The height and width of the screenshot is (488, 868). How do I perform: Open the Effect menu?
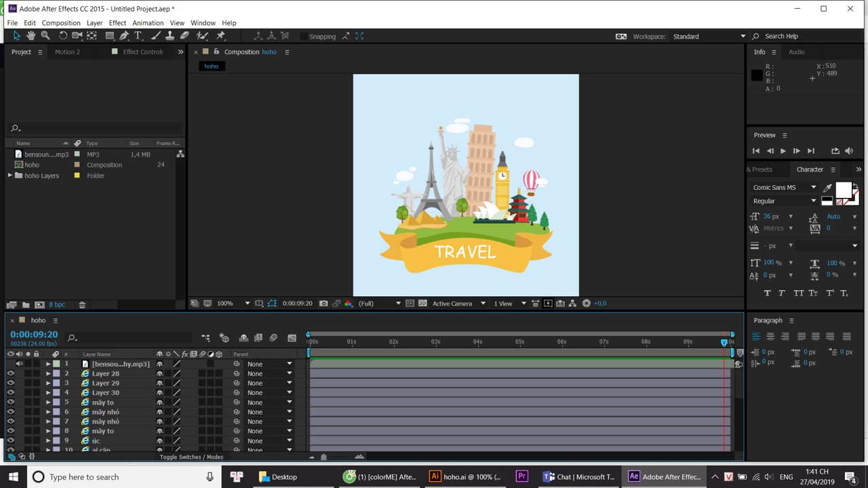click(117, 23)
